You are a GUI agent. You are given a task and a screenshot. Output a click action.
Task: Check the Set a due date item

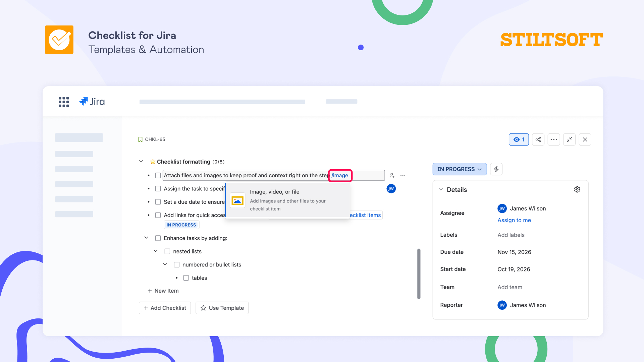pyautogui.click(x=158, y=202)
